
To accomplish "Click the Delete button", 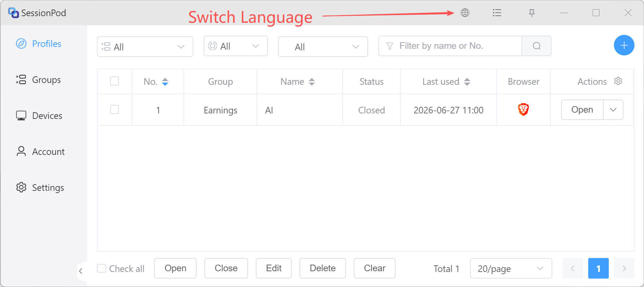I will [x=323, y=268].
